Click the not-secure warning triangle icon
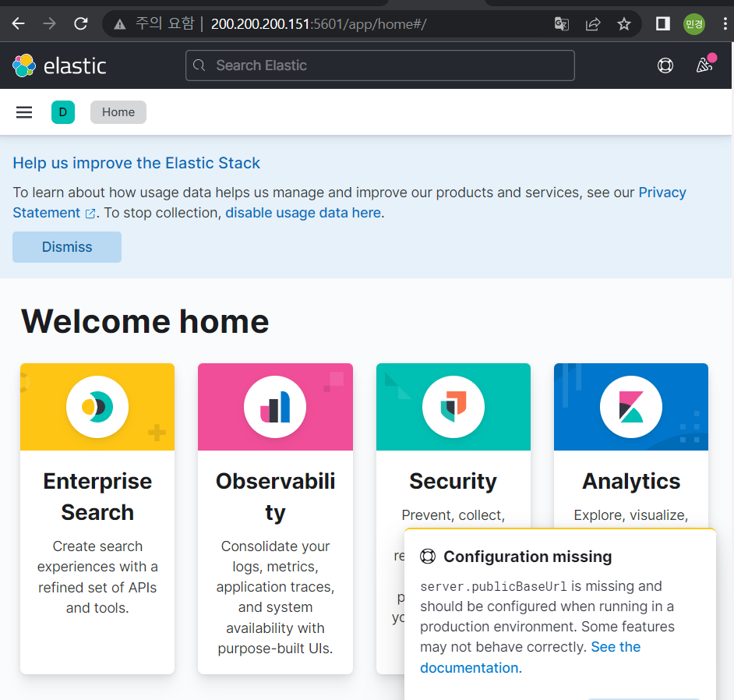Image resolution: width=734 pixels, height=700 pixels. pyautogui.click(x=120, y=24)
